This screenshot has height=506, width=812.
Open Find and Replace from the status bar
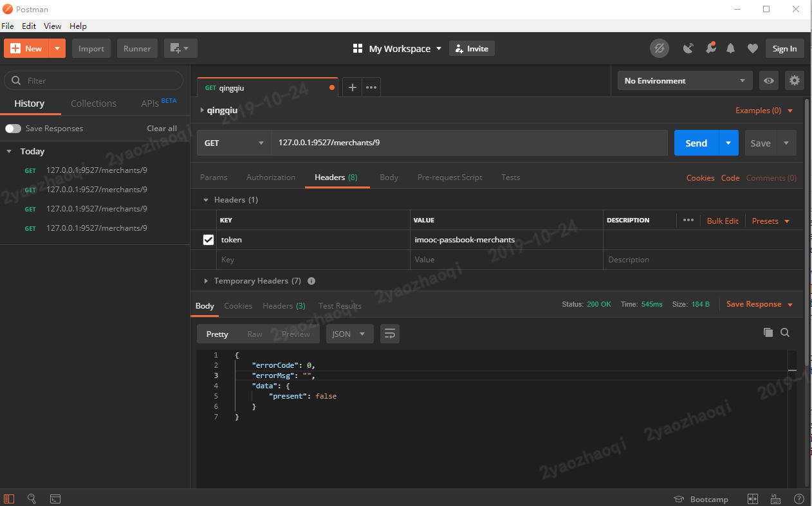[x=32, y=499]
